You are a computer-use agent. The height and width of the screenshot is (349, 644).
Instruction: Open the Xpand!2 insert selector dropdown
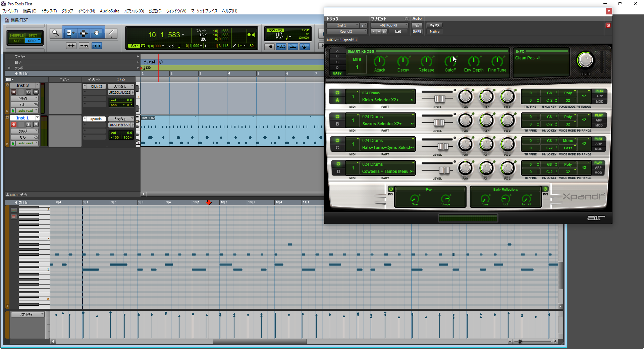(x=347, y=32)
